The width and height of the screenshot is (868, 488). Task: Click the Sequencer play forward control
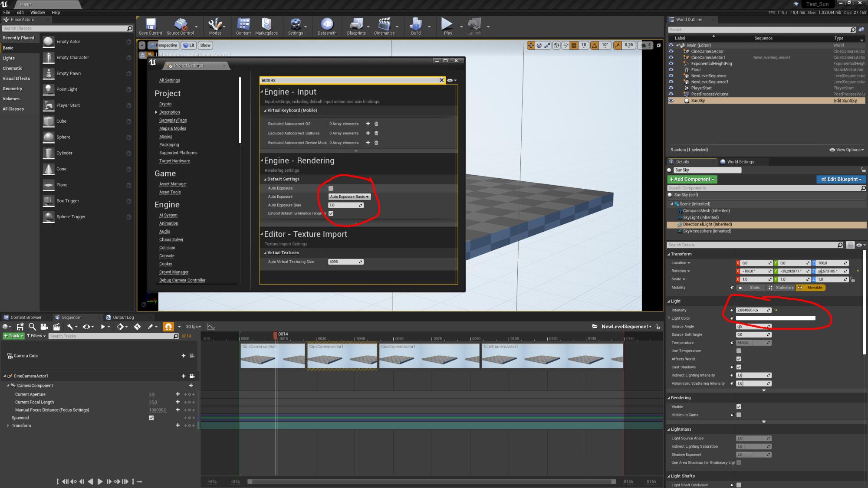pos(100,481)
